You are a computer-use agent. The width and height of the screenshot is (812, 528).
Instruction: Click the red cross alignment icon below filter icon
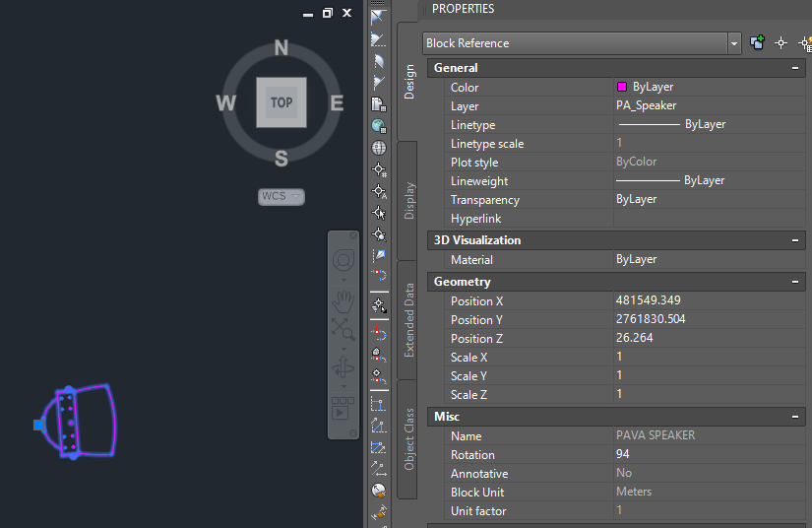(x=379, y=333)
